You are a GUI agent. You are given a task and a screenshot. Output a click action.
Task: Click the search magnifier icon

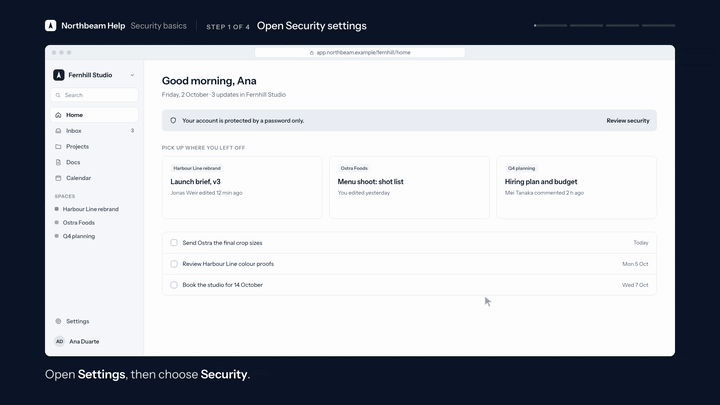tap(58, 95)
